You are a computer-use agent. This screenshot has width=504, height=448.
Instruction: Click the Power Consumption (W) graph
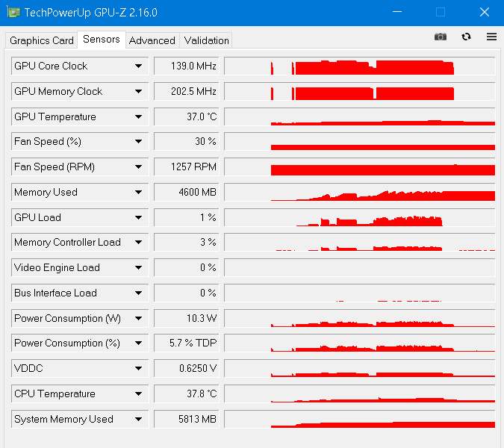(x=360, y=319)
